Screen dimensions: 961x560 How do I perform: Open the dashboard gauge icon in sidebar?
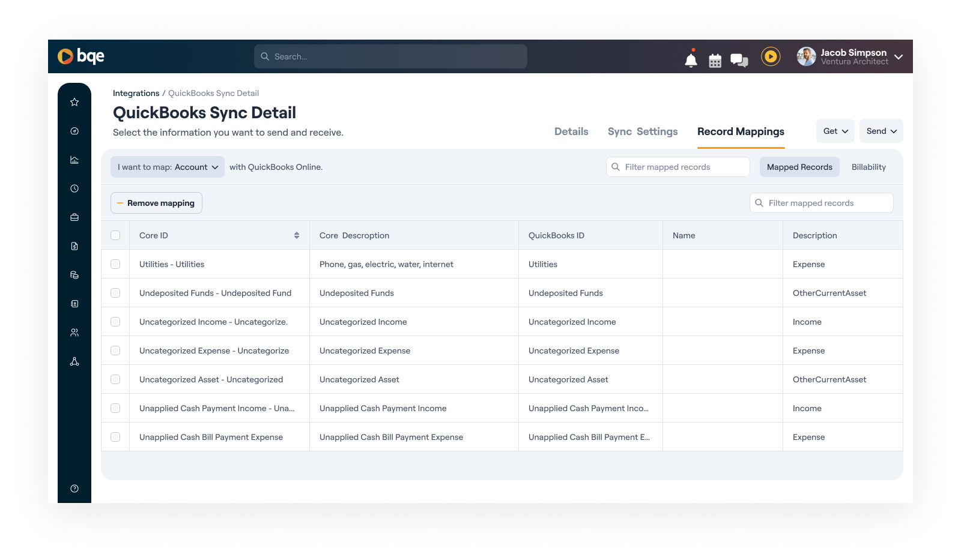(x=74, y=131)
